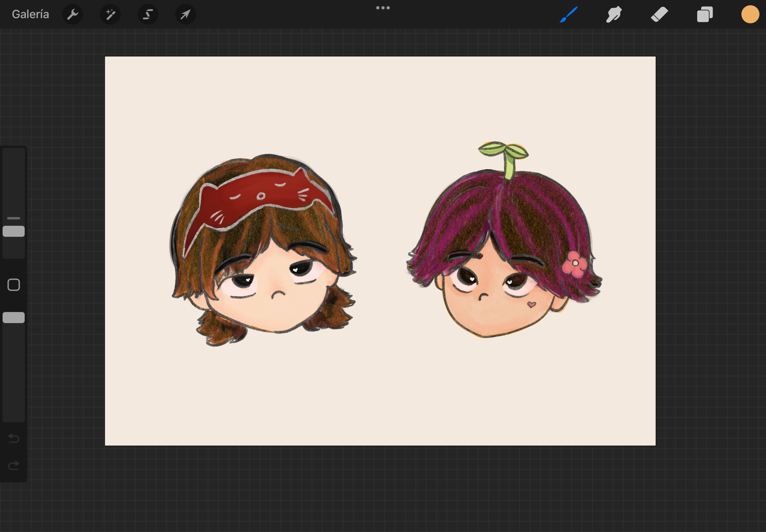The image size is (766, 532).
Task: Activate the Selection S tool
Action: [148, 14]
